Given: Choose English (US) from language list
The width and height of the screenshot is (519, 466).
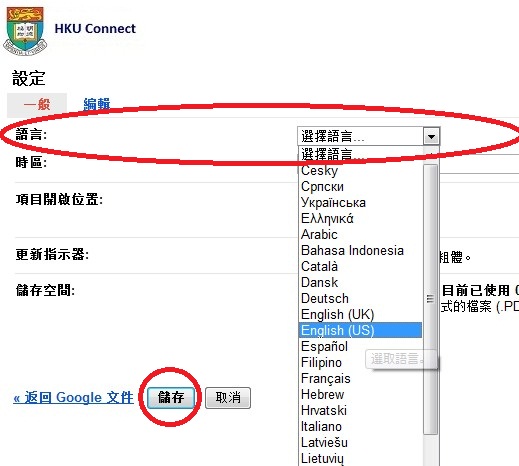Looking at the screenshot, I should [360, 330].
